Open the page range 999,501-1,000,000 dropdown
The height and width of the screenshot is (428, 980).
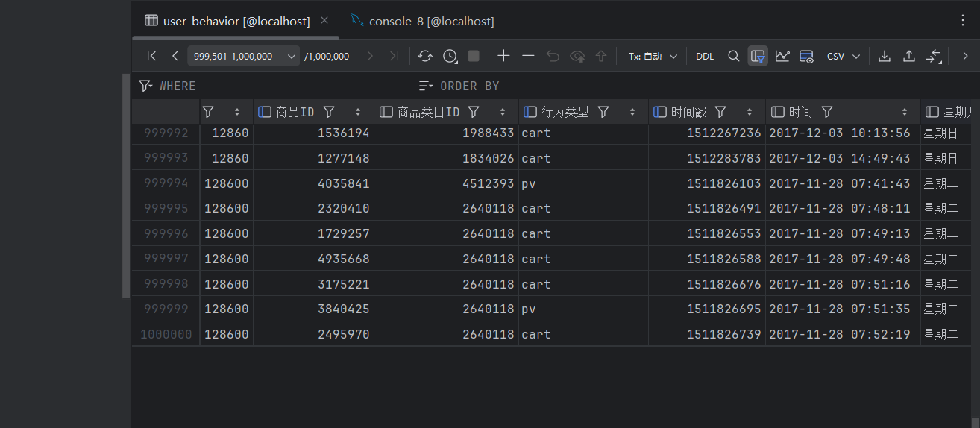244,56
